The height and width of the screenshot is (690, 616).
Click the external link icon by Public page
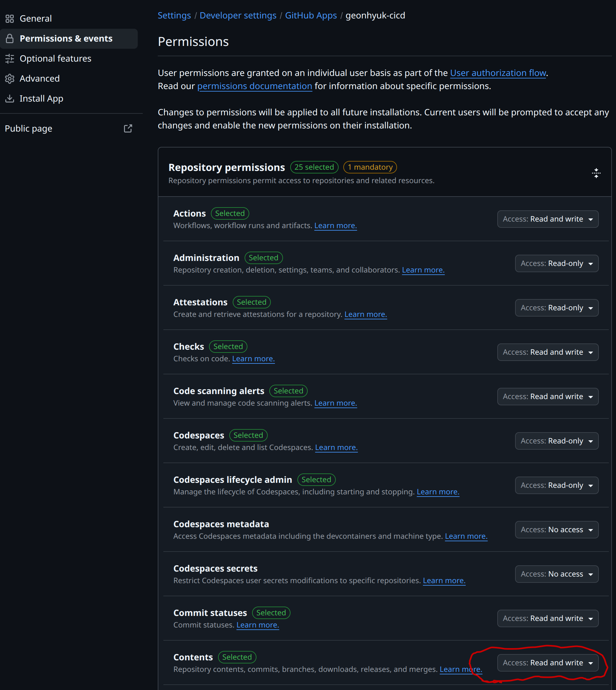[x=127, y=129]
